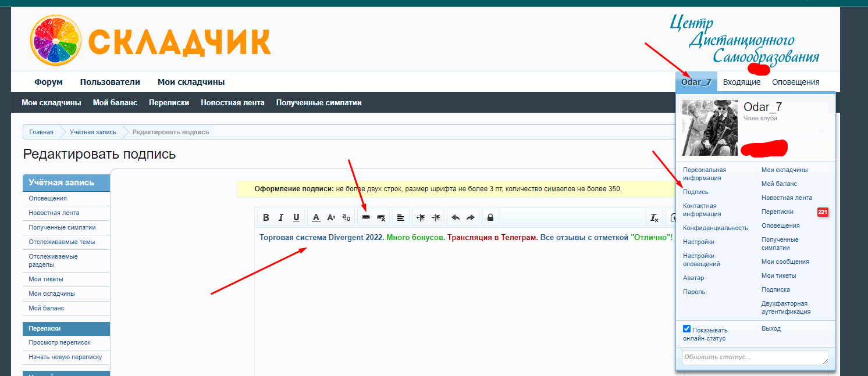Open Отслеживаемые темы in sidebar

66,242
